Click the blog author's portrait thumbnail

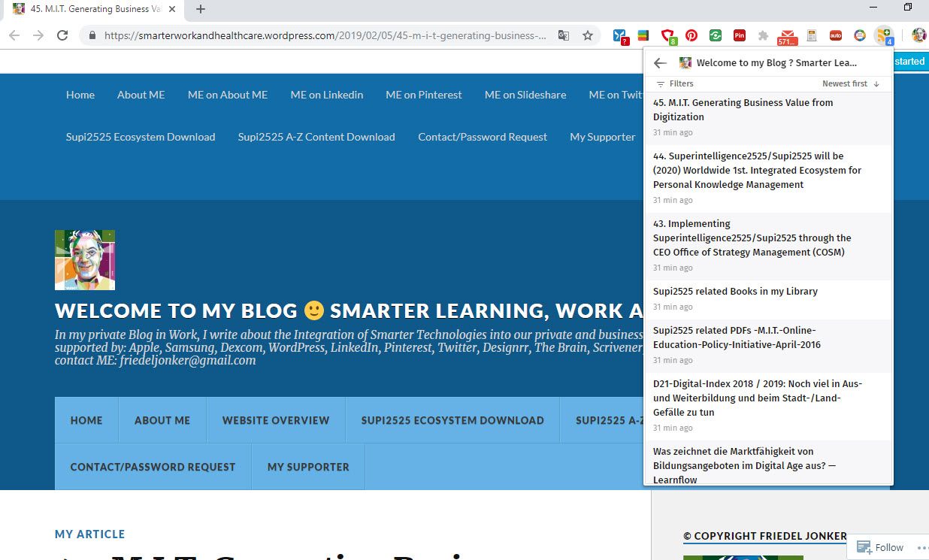click(x=85, y=260)
